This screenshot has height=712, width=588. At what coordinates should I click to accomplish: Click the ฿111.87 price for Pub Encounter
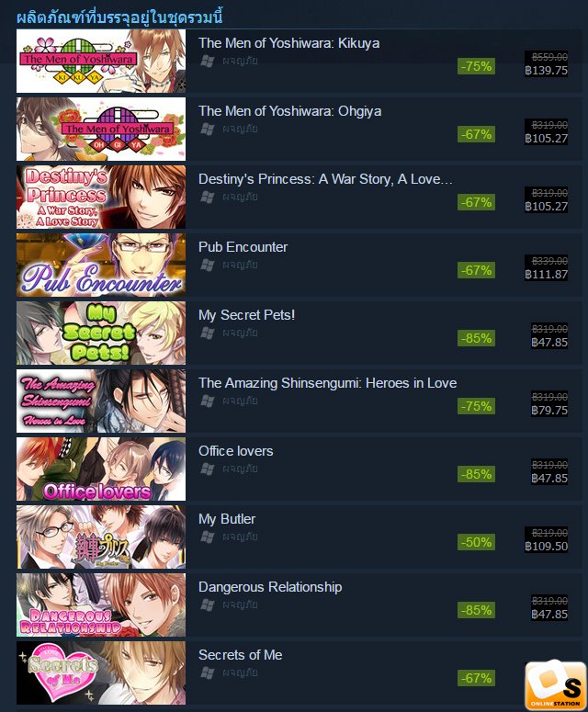point(547,275)
